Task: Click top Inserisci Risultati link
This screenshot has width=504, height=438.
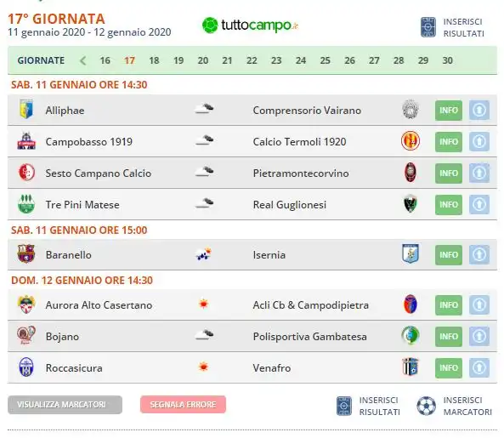Action: pos(452,28)
